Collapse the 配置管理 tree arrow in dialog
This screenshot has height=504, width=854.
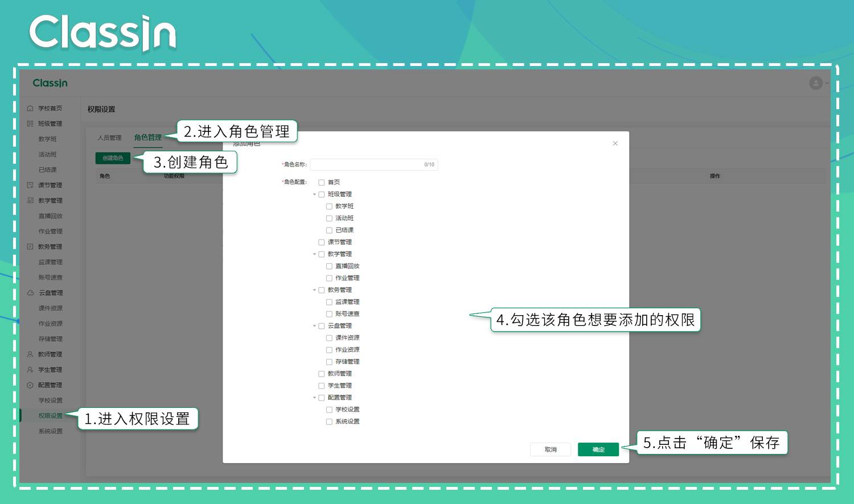pyautogui.click(x=314, y=398)
